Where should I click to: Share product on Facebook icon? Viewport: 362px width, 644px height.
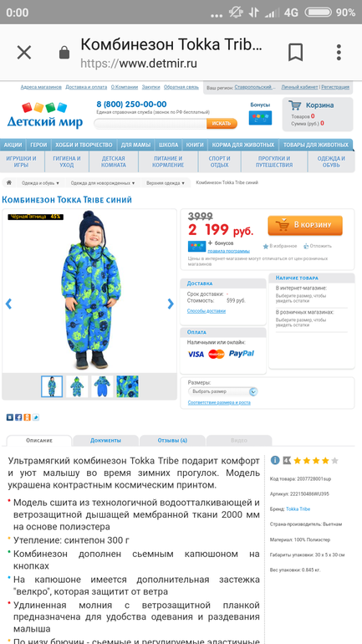(x=18, y=417)
